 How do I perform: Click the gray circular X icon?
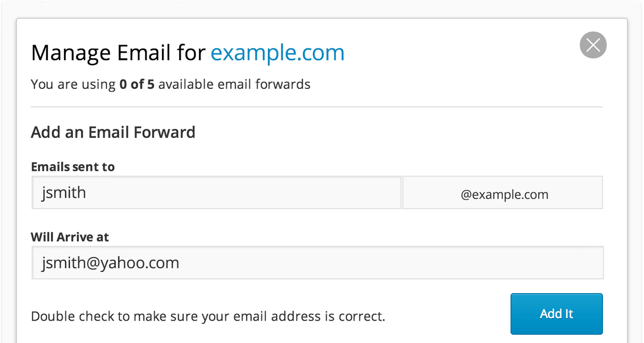pyautogui.click(x=593, y=45)
